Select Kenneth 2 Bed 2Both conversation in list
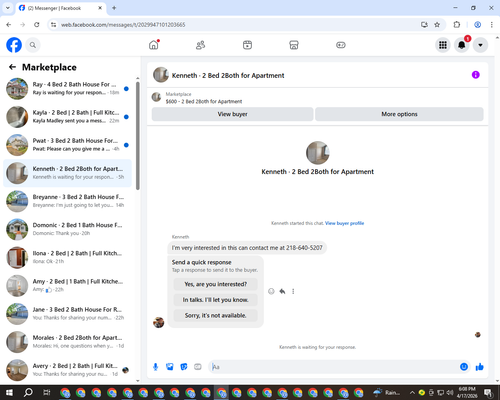The width and height of the screenshot is (500, 400). (67, 173)
